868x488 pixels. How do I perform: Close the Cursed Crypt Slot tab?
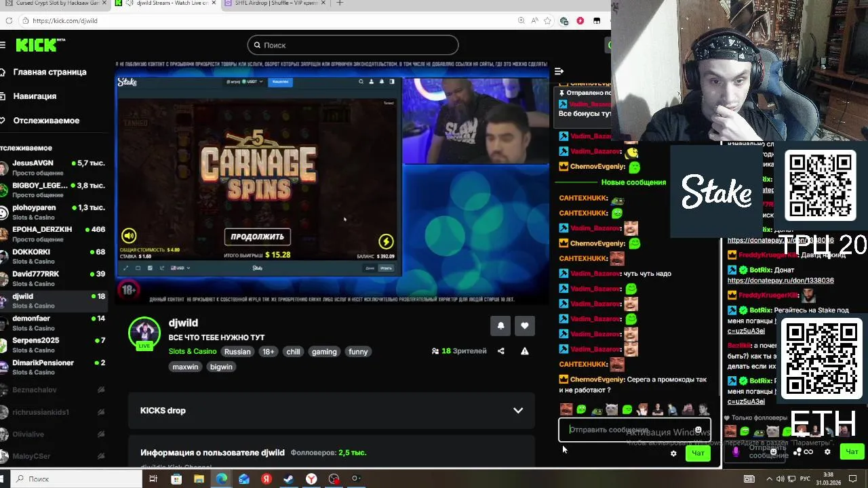(x=104, y=3)
